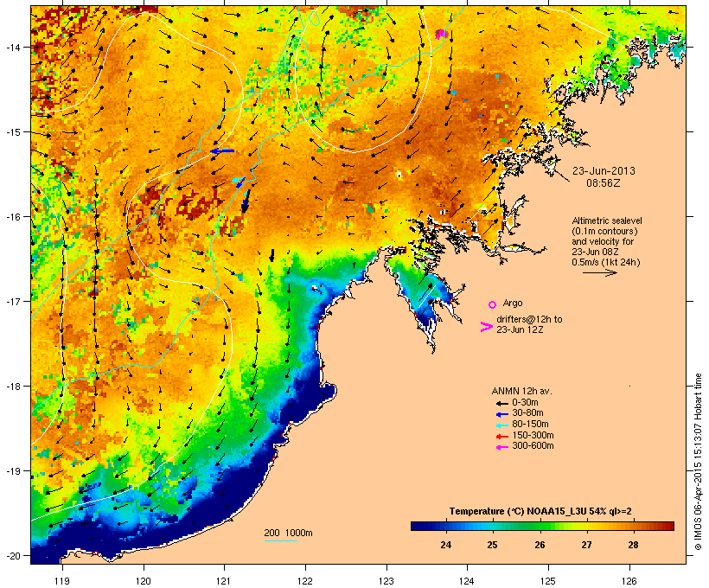The height and width of the screenshot is (588, 709).
Task: Click the magenta drifter arrowhead legend symbol
Action: tap(486, 327)
